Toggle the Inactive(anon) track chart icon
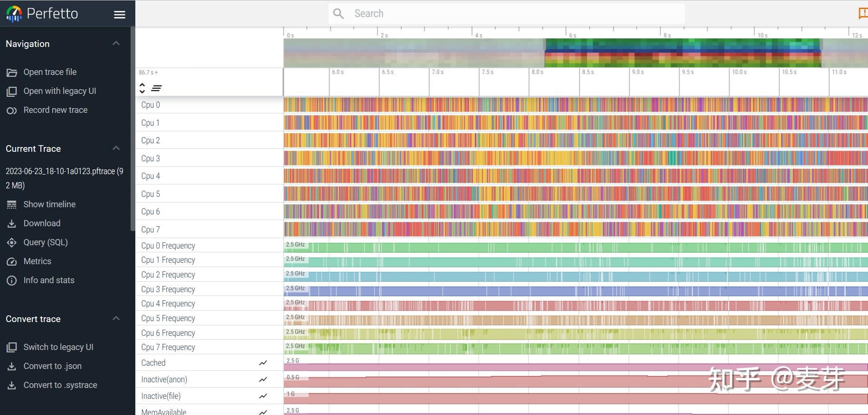This screenshot has height=415, width=868. 263,379
